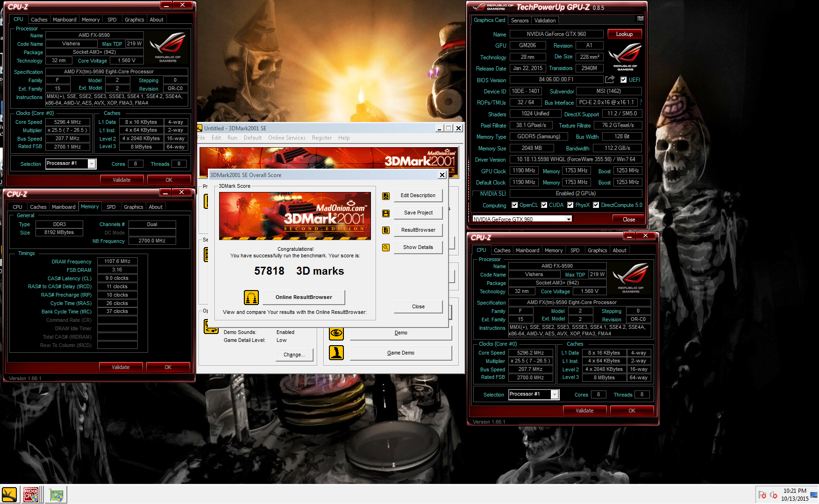The image size is (819, 504).
Task: Click the Action Center flag tray icon
Action: (762, 495)
